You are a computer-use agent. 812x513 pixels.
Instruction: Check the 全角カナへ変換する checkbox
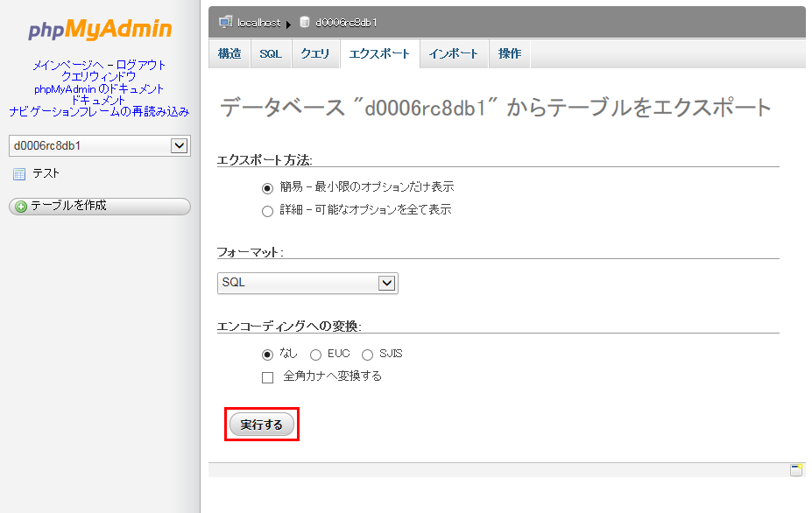click(x=266, y=377)
